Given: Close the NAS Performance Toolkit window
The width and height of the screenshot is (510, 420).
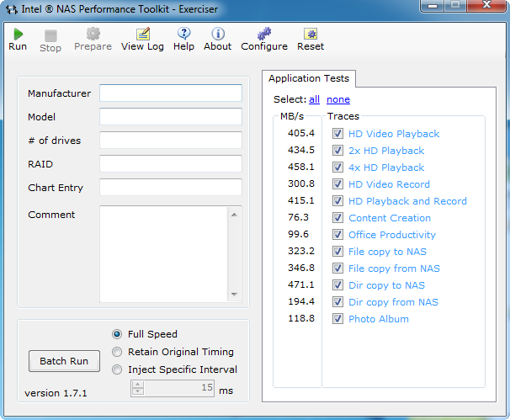Looking at the screenshot, I should (486, 6).
